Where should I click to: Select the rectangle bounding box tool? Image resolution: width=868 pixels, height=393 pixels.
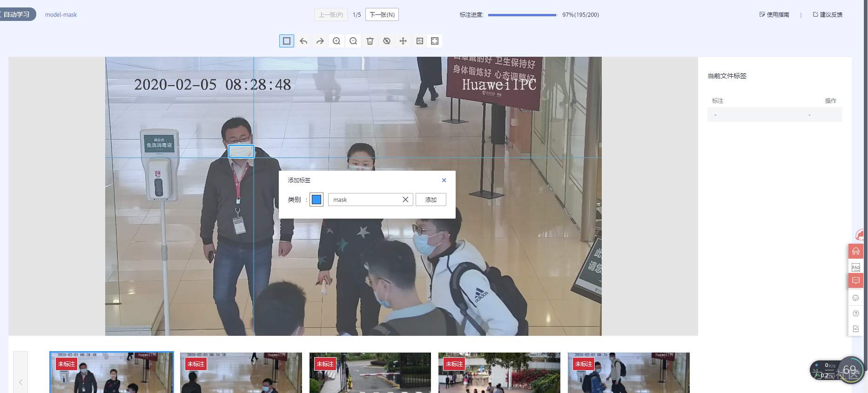[x=287, y=41]
